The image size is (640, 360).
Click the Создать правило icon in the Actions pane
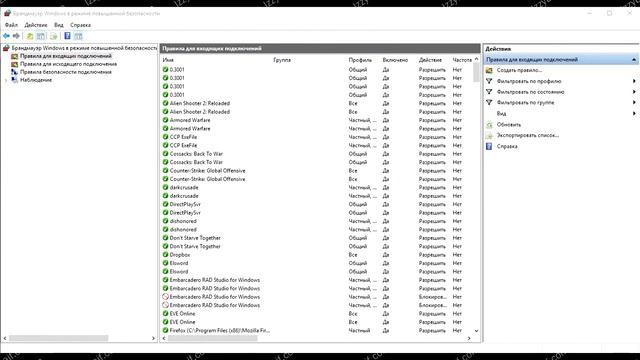(x=489, y=70)
